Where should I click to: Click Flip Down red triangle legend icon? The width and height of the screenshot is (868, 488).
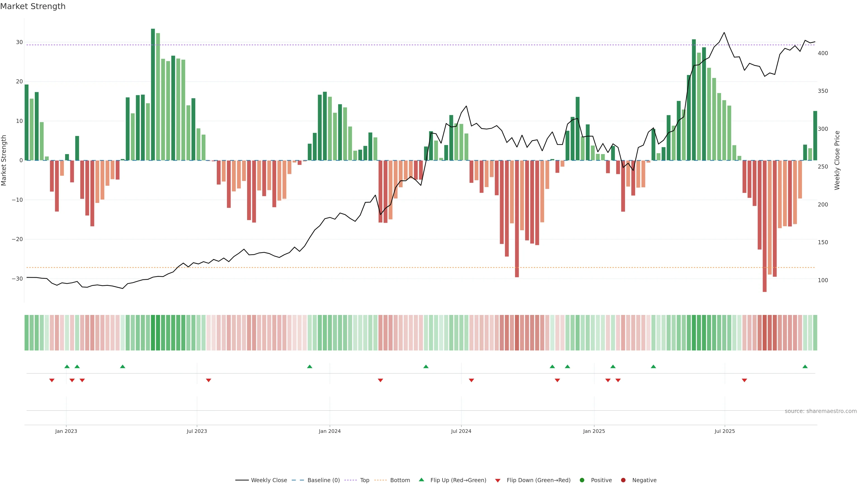498,480
